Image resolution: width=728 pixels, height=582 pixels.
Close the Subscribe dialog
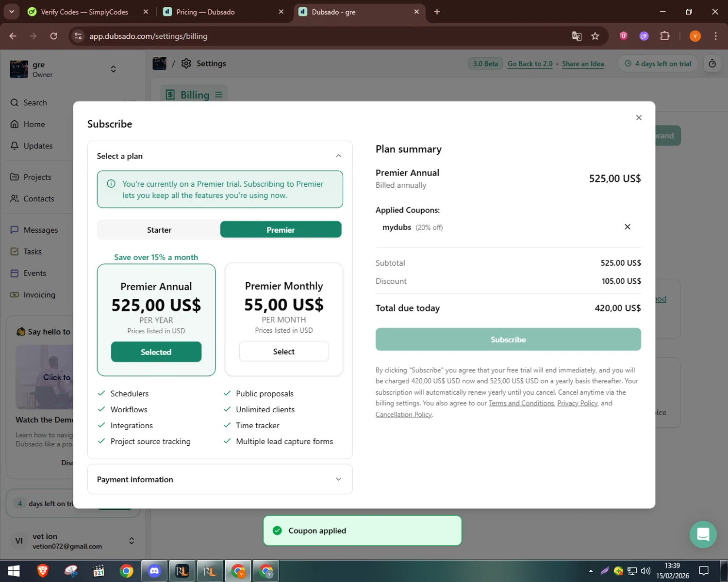(639, 118)
